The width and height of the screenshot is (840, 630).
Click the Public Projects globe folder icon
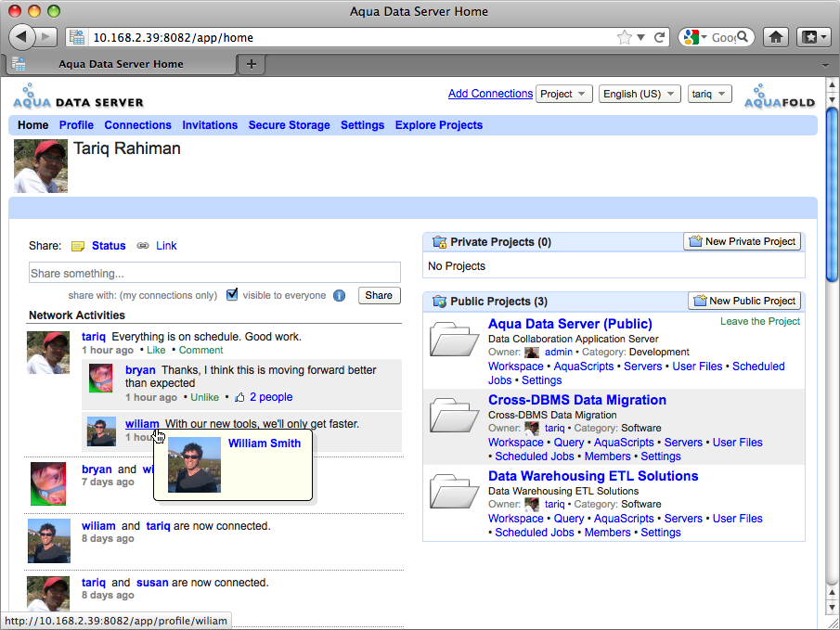click(439, 302)
